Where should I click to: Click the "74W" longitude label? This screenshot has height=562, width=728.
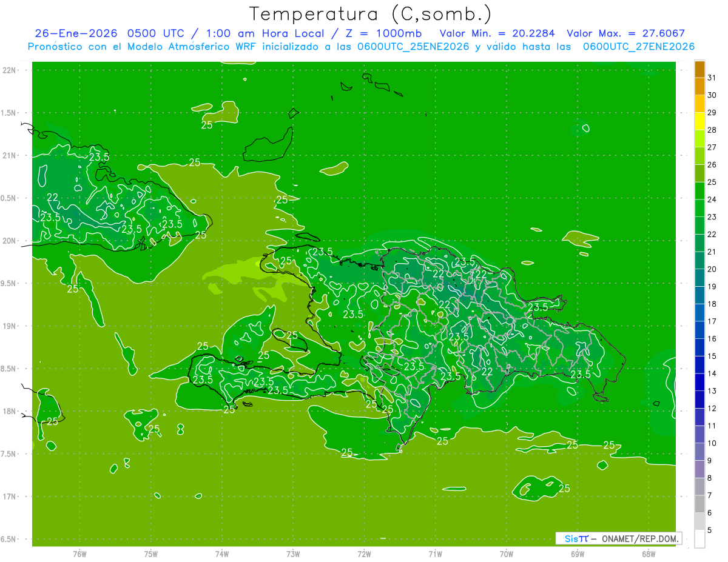222,554
